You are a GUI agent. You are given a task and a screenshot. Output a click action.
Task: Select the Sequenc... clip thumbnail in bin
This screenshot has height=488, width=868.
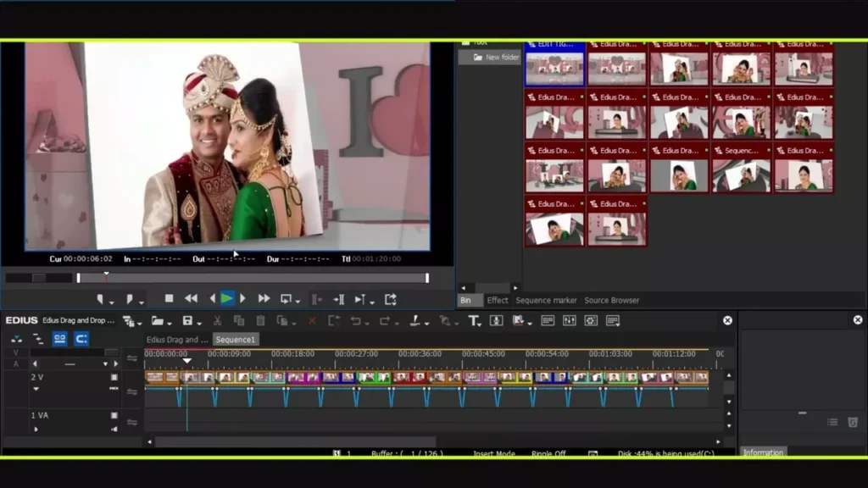(x=741, y=169)
